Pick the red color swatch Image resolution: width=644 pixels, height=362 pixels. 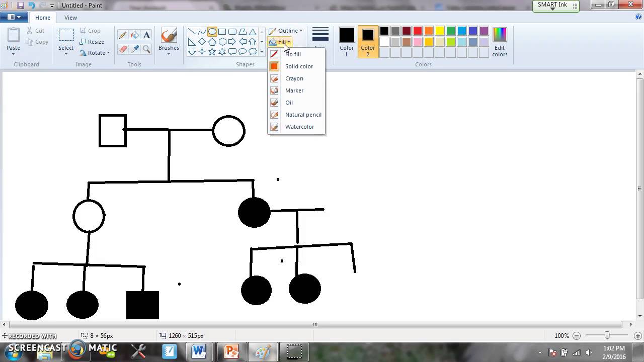pos(418,31)
